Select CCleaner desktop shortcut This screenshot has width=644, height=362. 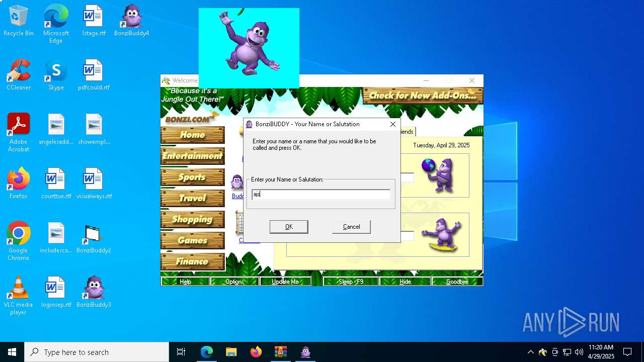pos(19,75)
